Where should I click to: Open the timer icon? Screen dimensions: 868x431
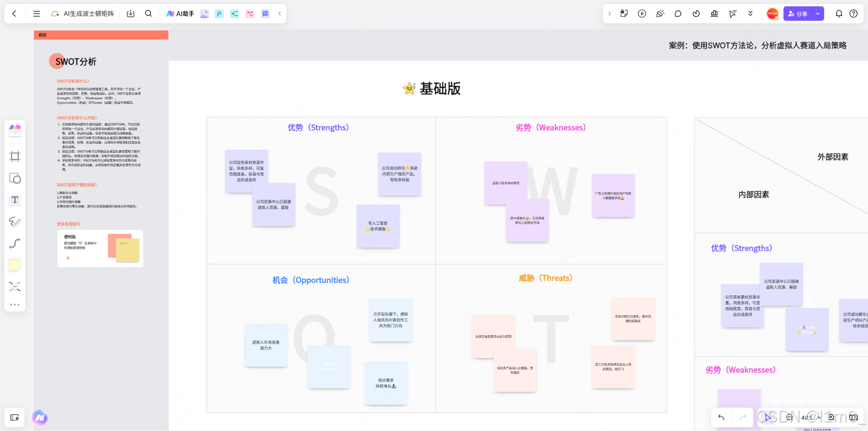696,14
